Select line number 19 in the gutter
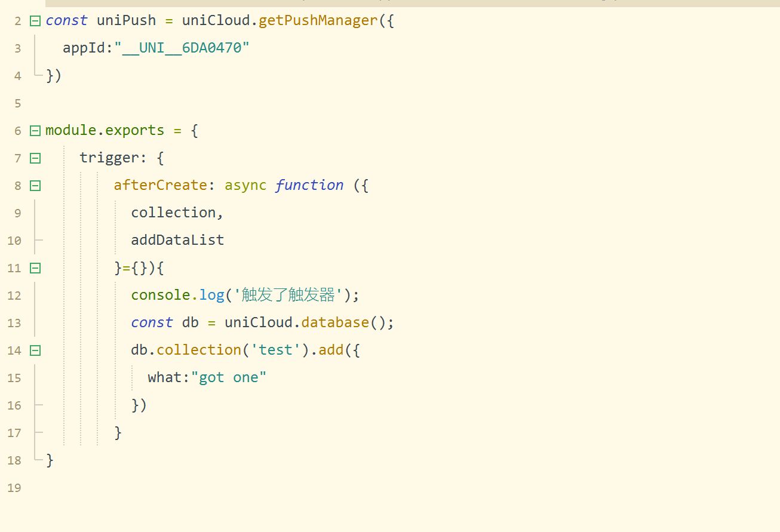 point(14,488)
